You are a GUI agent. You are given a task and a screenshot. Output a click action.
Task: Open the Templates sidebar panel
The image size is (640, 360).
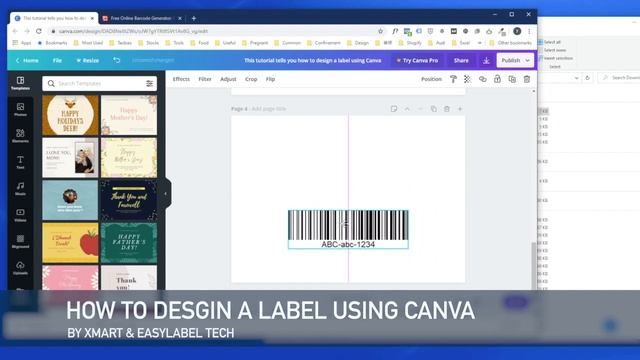tap(20, 83)
